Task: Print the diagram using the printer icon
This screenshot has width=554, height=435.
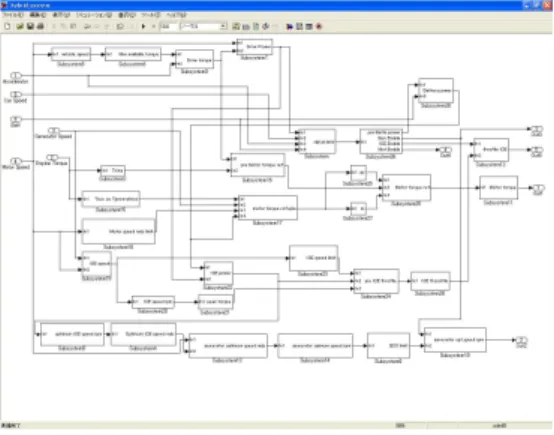Action: [40, 27]
